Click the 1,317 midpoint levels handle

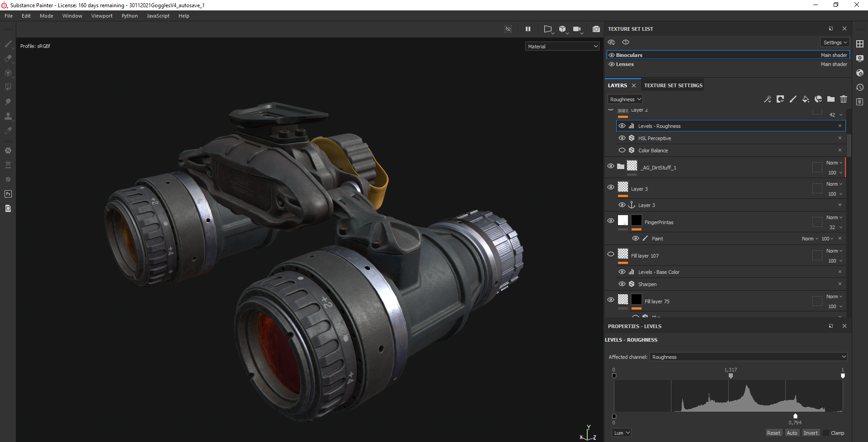click(731, 376)
